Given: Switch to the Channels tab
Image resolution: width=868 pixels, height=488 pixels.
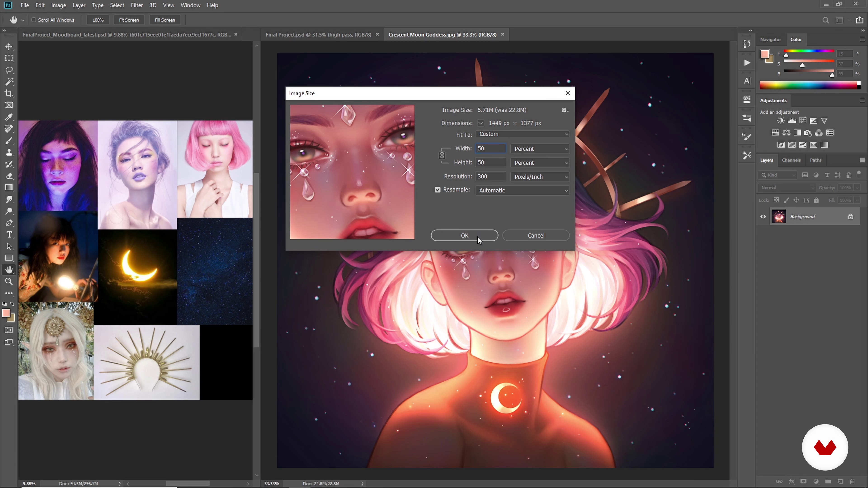Looking at the screenshot, I should coord(791,160).
